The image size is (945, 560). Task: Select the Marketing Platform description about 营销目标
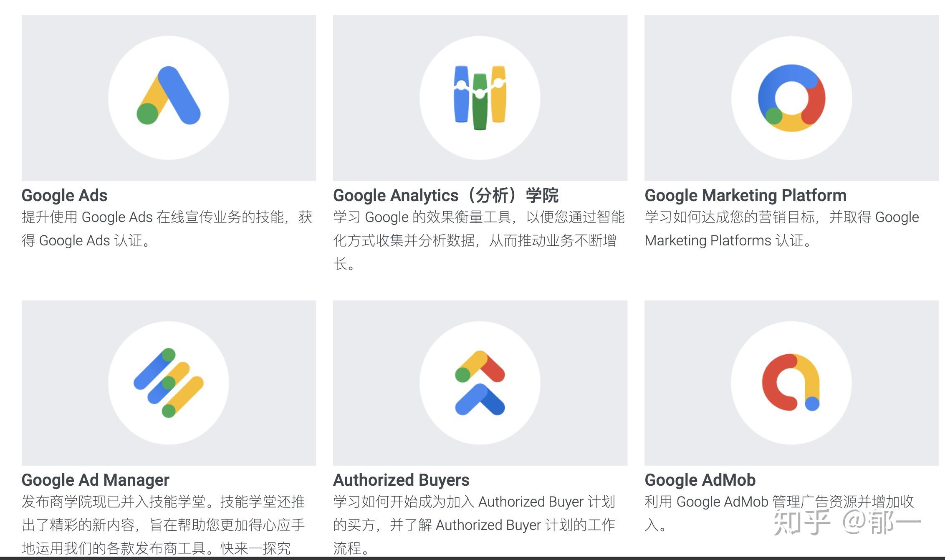(x=782, y=229)
